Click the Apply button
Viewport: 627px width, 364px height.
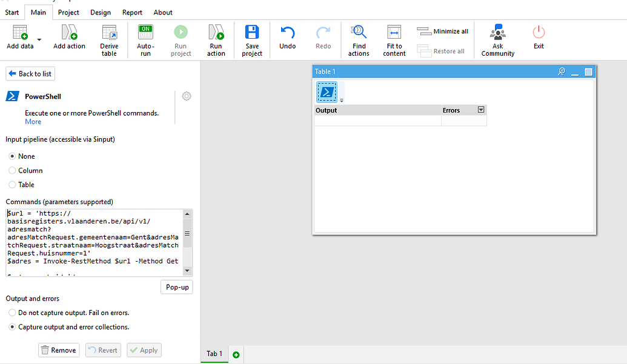[x=144, y=350]
